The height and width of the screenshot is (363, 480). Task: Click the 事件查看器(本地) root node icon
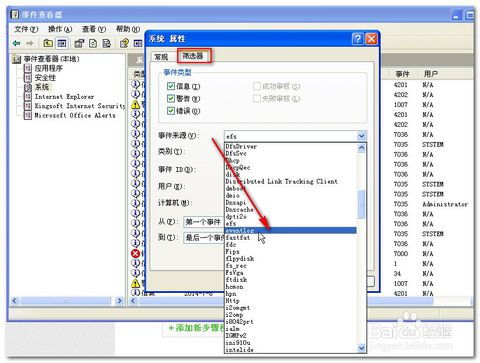pyautogui.click(x=16, y=59)
